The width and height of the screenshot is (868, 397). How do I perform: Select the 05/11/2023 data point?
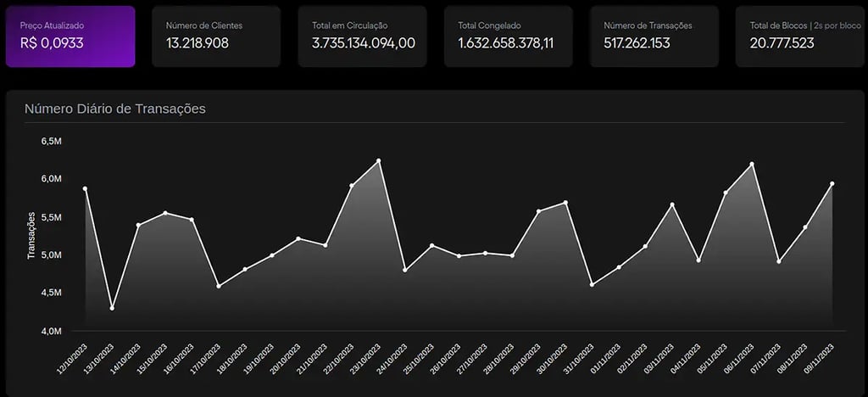pos(726,193)
